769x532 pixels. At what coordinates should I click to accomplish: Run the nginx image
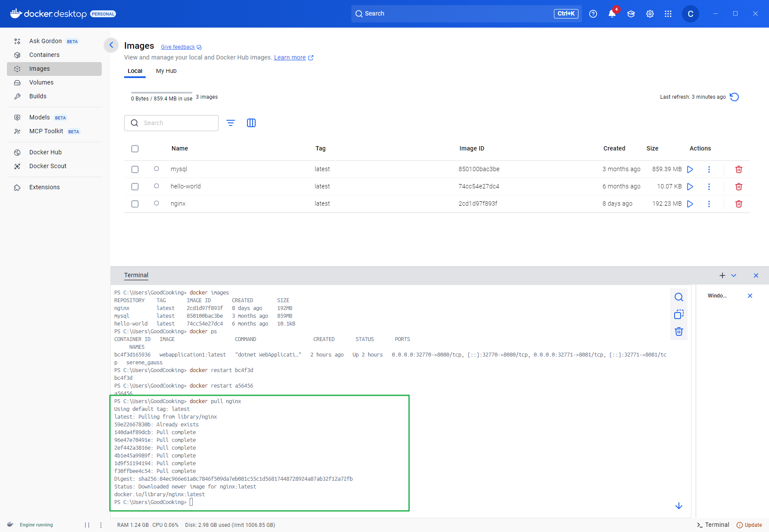(x=690, y=204)
